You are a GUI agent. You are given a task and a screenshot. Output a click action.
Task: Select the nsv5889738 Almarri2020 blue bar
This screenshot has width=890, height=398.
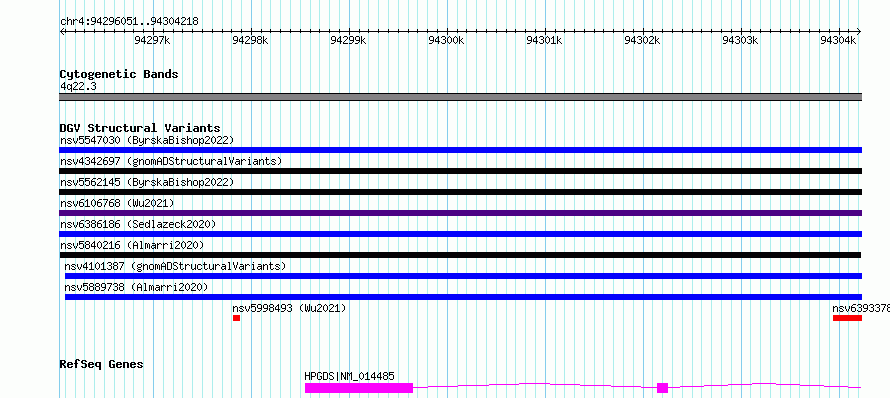click(x=463, y=297)
